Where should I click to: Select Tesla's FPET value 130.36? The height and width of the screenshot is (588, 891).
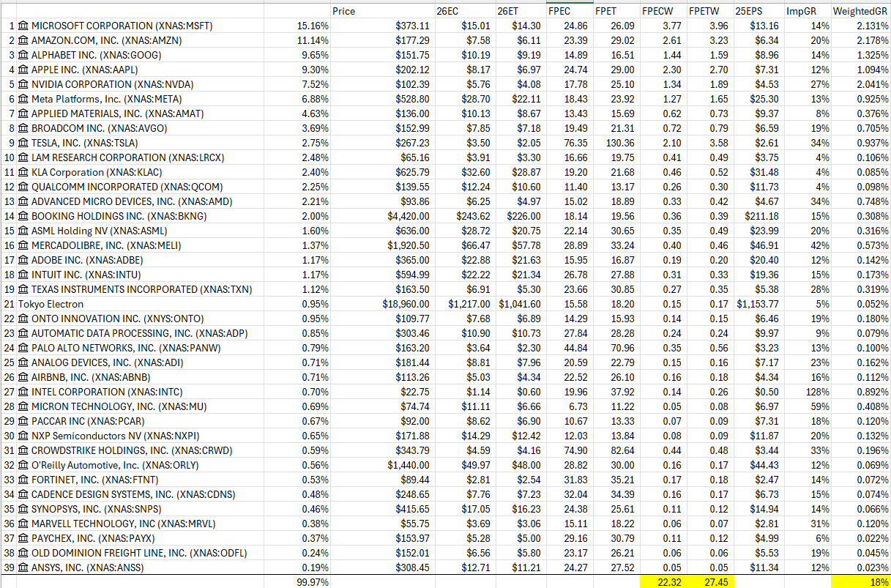615,143
